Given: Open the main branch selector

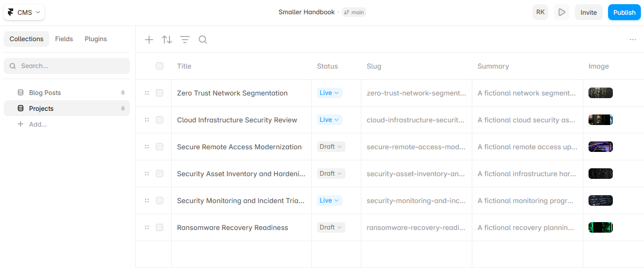Looking at the screenshot, I should coord(354,12).
